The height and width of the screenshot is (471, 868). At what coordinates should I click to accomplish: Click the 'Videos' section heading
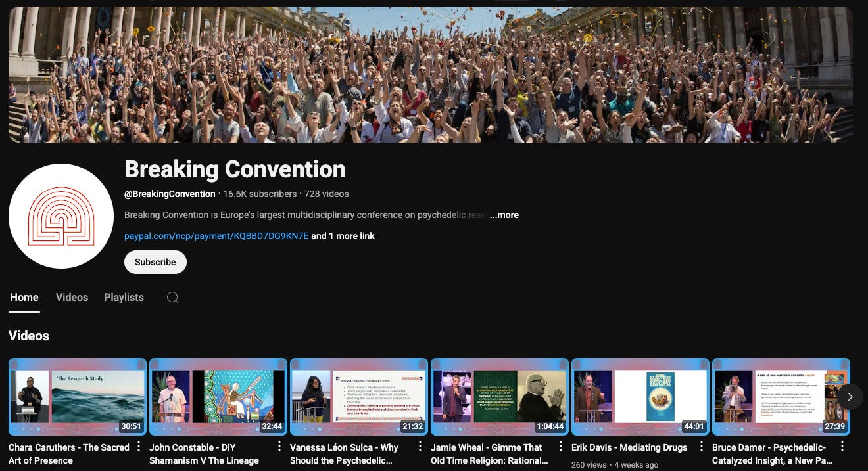click(29, 336)
